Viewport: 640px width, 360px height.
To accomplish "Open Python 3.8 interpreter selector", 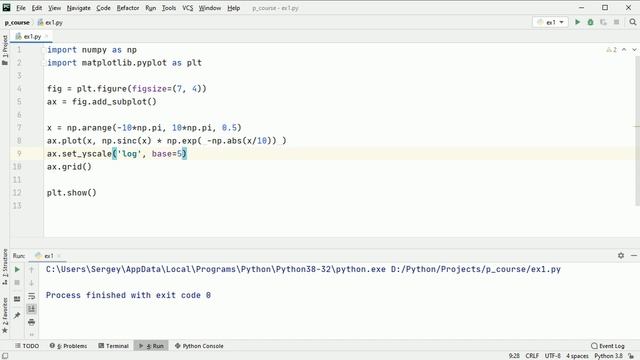I will coord(608,356).
